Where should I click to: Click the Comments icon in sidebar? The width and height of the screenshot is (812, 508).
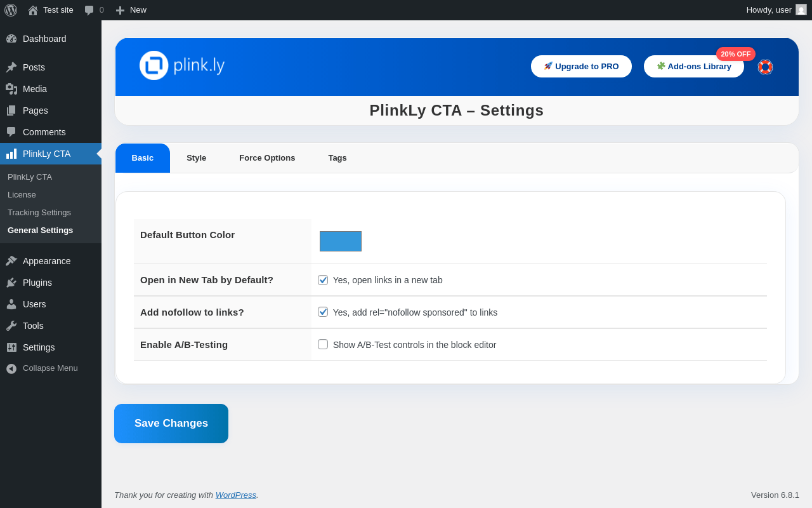click(x=11, y=132)
